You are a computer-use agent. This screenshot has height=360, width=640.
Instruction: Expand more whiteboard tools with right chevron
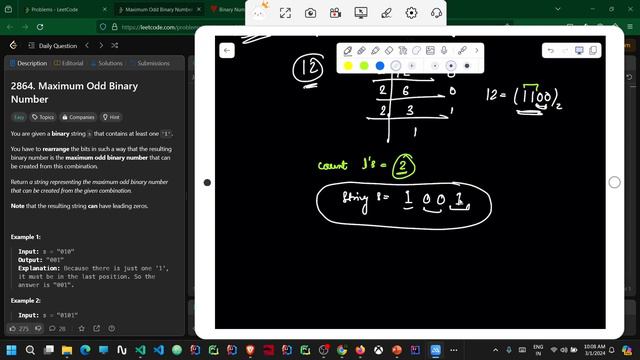[x=476, y=51]
